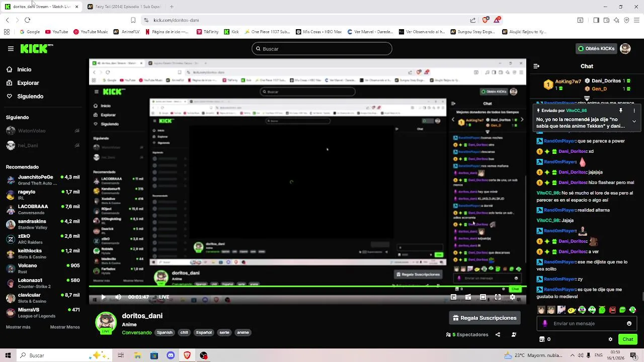This screenshot has height=362, width=644.
Task: Reload the current page
Action: [x=27, y=20]
